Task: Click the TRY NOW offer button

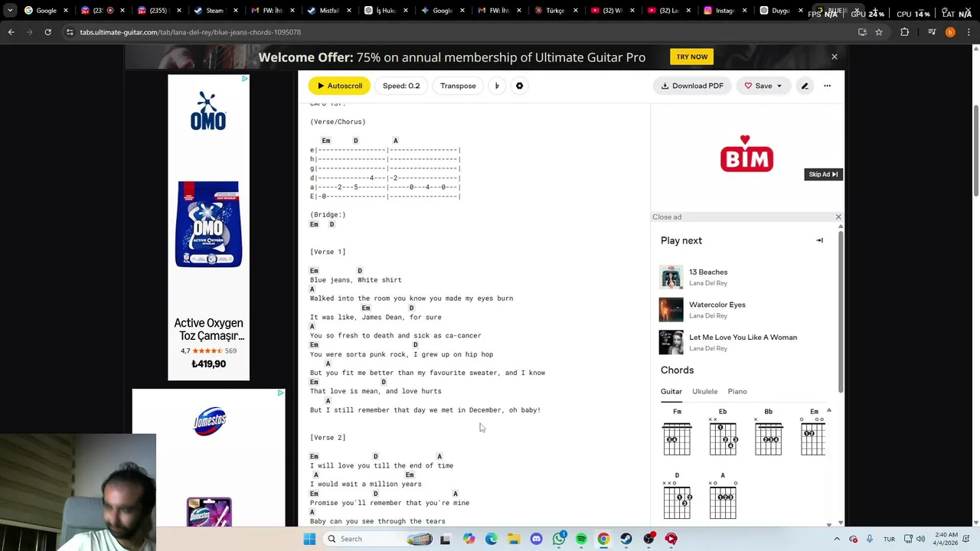Action: point(691,57)
